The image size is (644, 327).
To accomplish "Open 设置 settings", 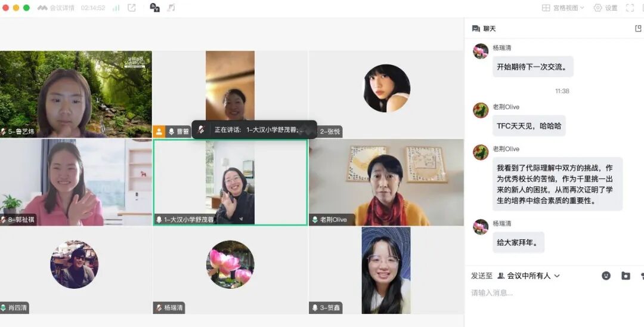I will [606, 8].
